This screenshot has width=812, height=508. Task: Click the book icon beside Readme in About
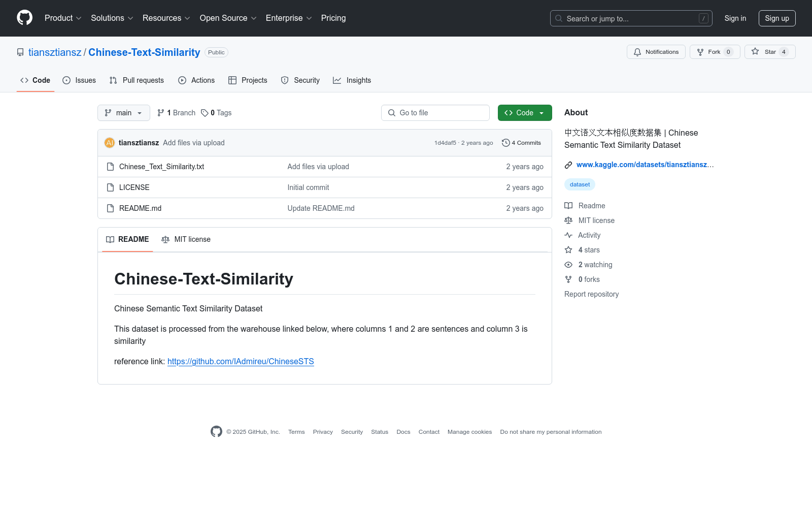568,206
